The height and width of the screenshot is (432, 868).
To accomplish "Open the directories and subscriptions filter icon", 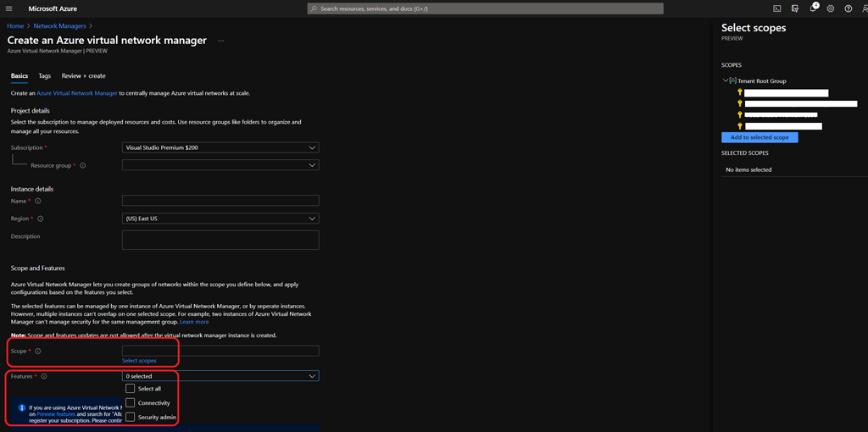I will 794,8.
